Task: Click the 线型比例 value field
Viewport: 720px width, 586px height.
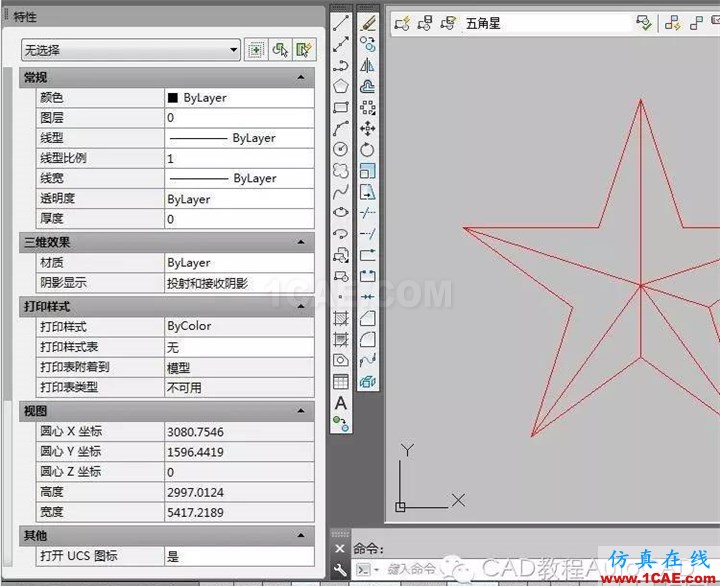Action: coord(239,158)
